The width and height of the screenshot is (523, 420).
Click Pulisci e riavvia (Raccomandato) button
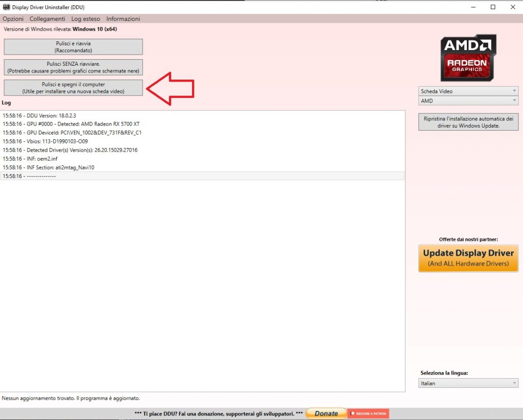pos(74,47)
